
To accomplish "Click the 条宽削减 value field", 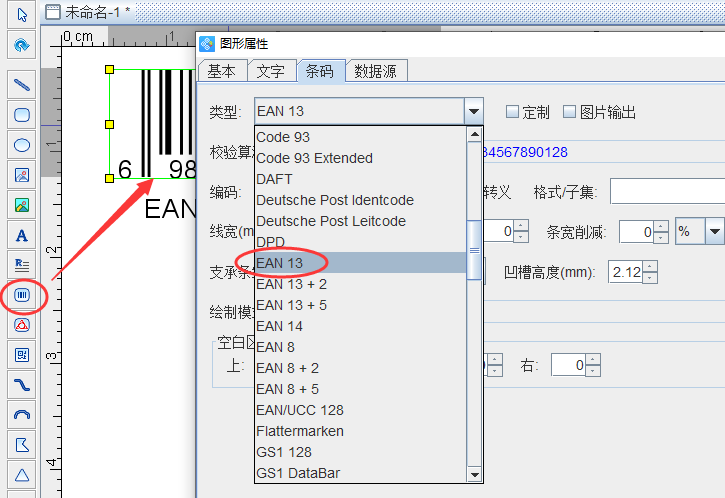I will pyautogui.click(x=637, y=232).
